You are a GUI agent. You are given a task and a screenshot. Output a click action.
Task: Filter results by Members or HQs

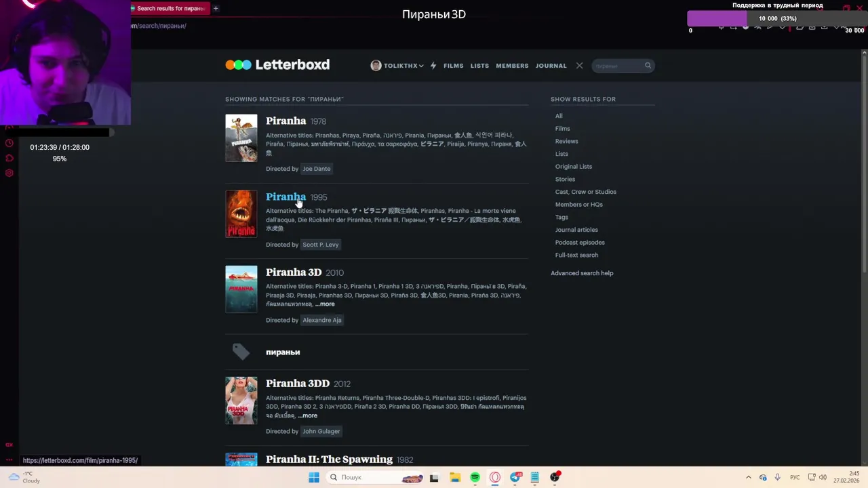(x=579, y=205)
